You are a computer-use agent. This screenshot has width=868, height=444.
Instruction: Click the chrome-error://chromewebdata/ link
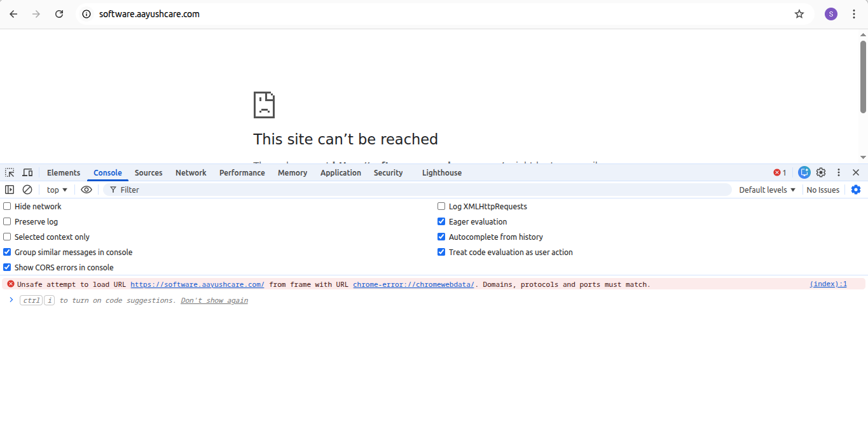click(413, 284)
